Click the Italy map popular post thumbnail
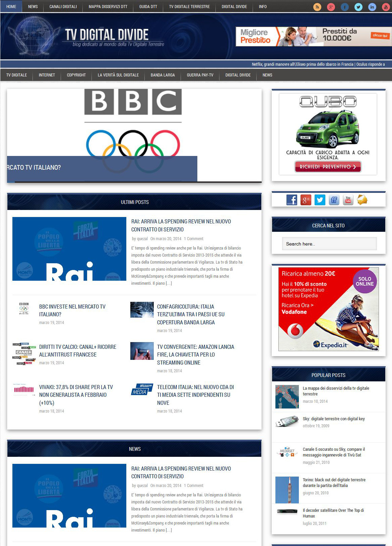This screenshot has height=546, width=392. tap(287, 397)
